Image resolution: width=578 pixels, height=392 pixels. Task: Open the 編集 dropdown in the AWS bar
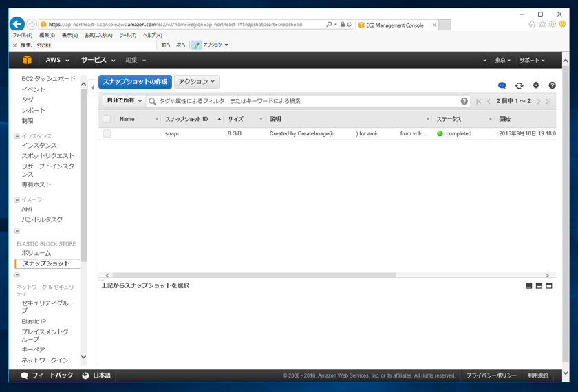136,60
